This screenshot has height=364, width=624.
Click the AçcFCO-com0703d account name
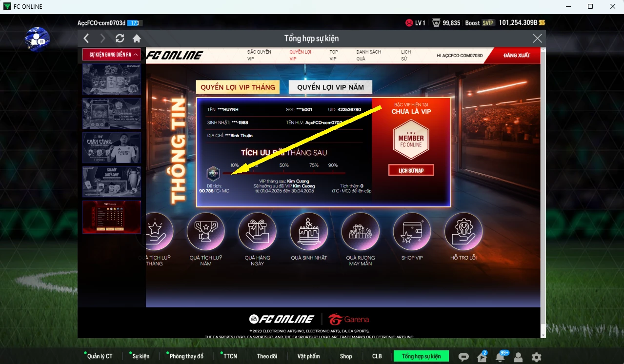[101, 23]
